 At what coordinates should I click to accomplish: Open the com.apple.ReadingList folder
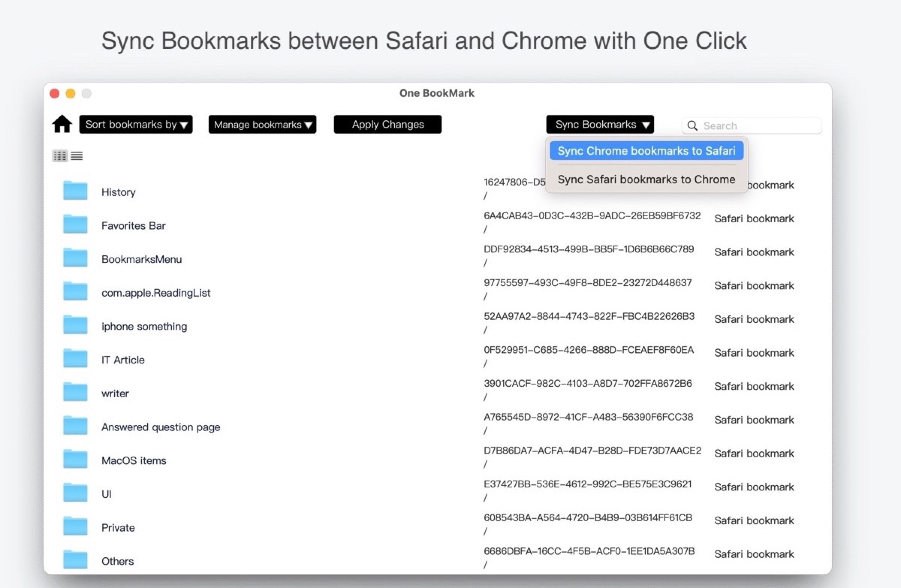[155, 292]
